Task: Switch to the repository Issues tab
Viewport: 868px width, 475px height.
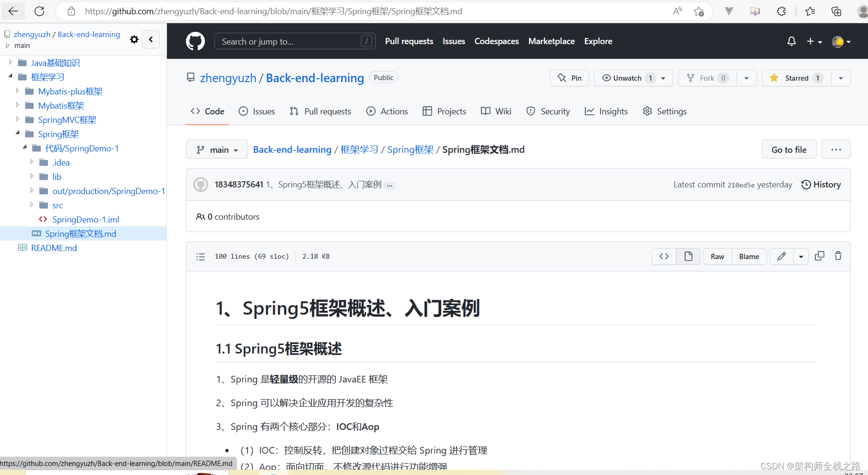Action: pos(257,112)
